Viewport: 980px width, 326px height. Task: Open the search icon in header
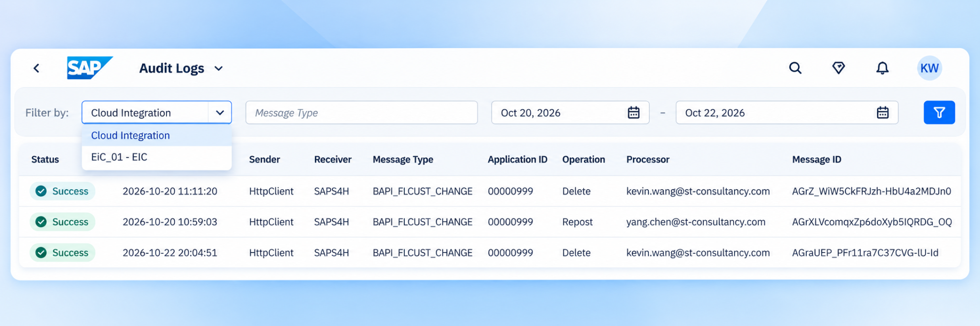point(795,68)
